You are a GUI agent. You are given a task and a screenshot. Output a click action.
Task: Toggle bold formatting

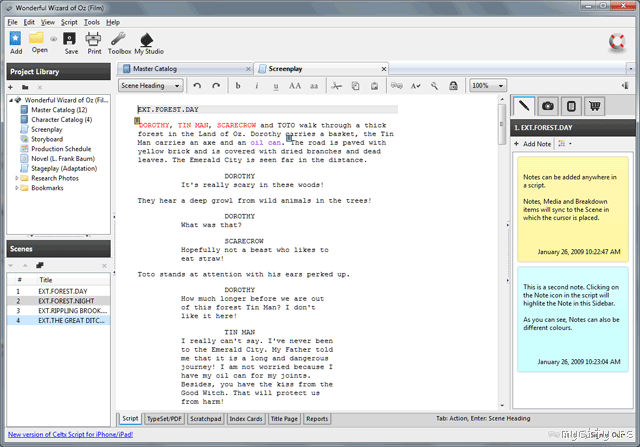click(238, 86)
